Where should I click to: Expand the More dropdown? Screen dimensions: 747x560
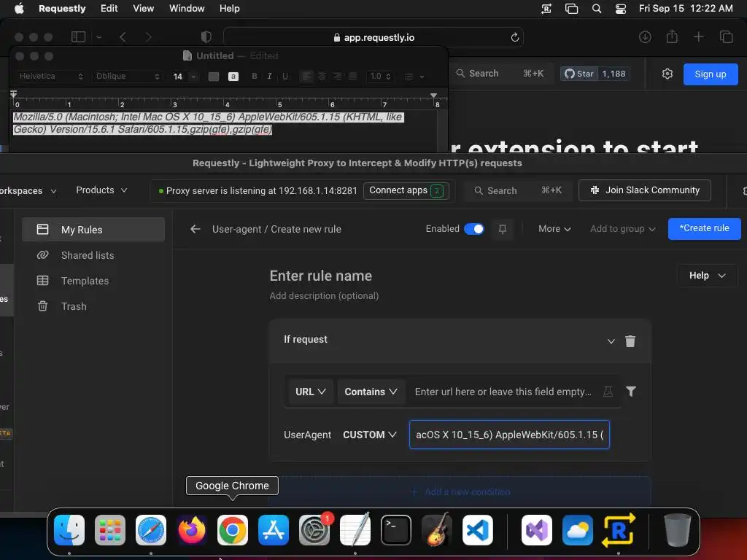tap(554, 229)
